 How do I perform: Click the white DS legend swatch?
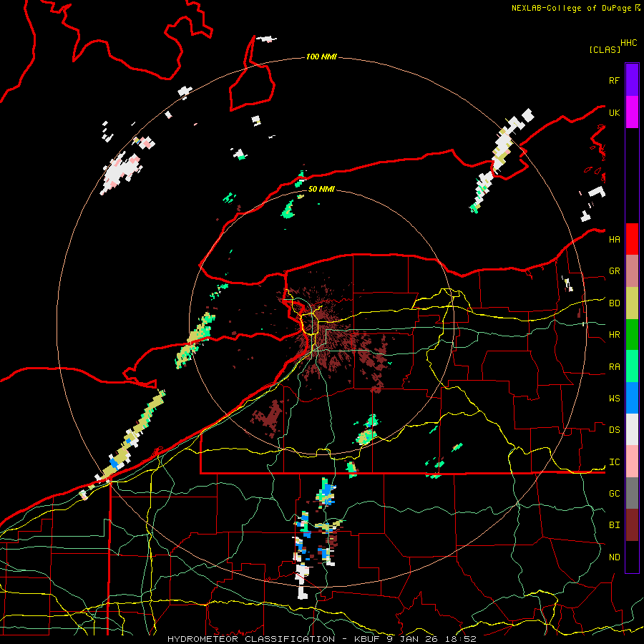[x=632, y=429]
